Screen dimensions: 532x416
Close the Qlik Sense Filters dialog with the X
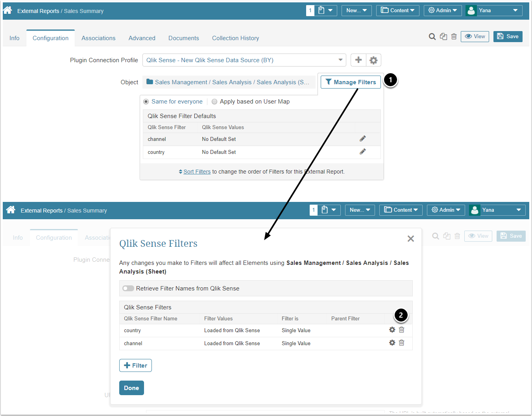[411, 239]
